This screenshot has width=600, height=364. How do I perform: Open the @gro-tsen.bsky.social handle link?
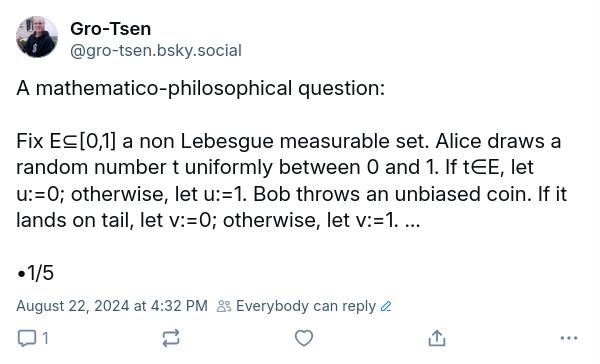coord(156,51)
